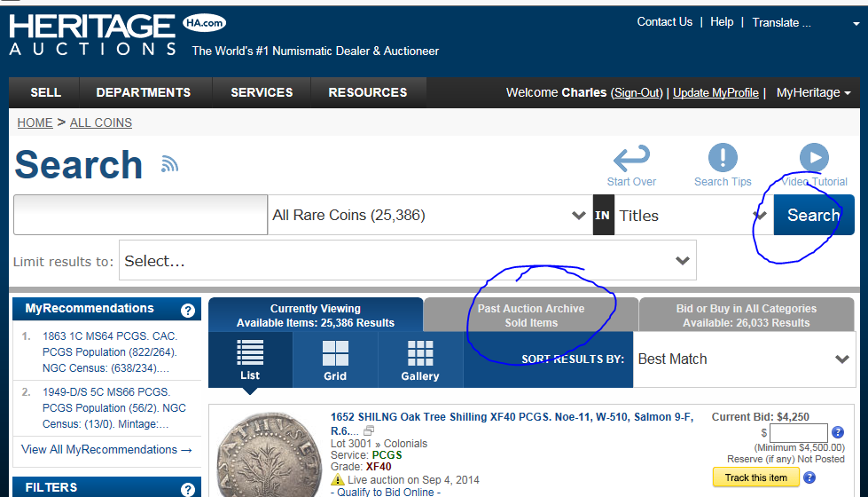868x497 pixels.
Task: Open the Titles search-in dropdown
Action: tap(693, 215)
